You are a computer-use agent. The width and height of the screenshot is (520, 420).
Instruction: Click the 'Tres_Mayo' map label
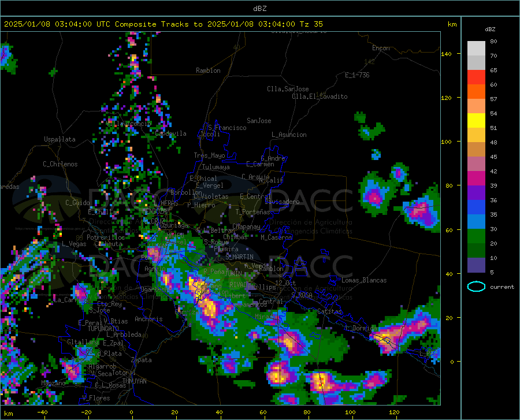coord(209,155)
